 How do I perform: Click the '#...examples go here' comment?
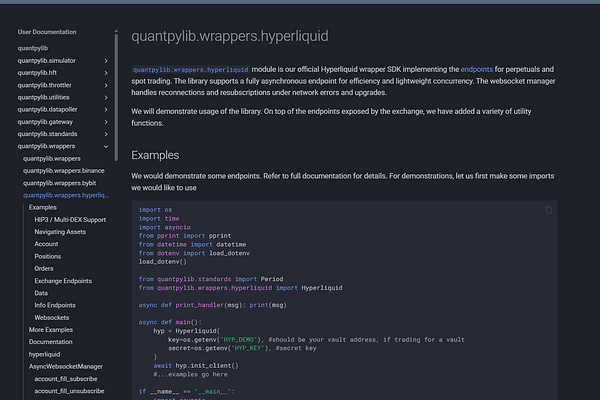[x=191, y=375]
